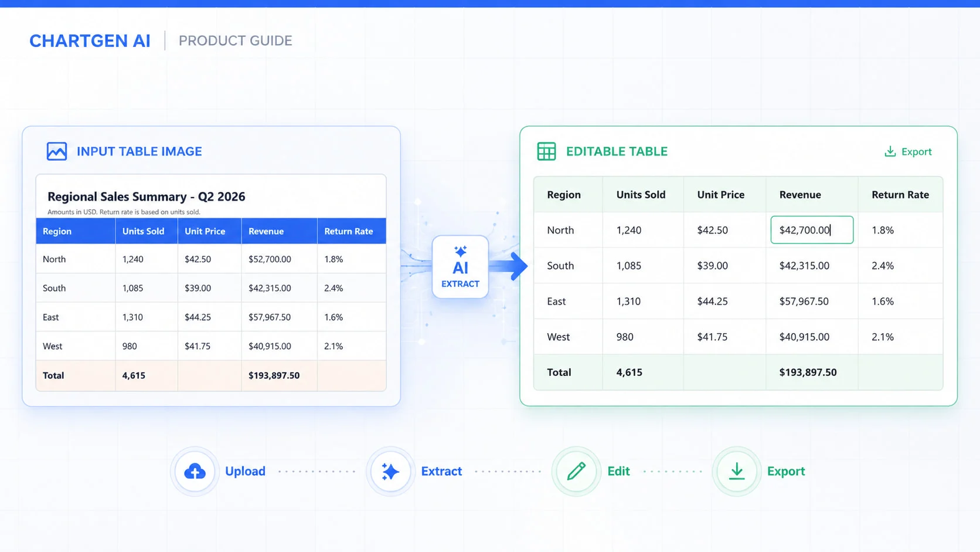Click the Input Table Image picture icon
The width and height of the screenshot is (980, 552).
point(57,151)
